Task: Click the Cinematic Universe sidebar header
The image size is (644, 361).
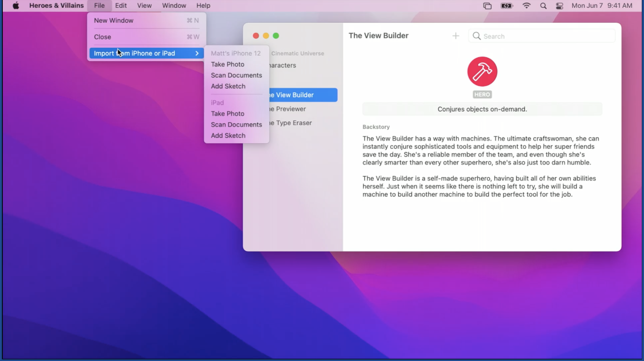Action: click(x=298, y=53)
